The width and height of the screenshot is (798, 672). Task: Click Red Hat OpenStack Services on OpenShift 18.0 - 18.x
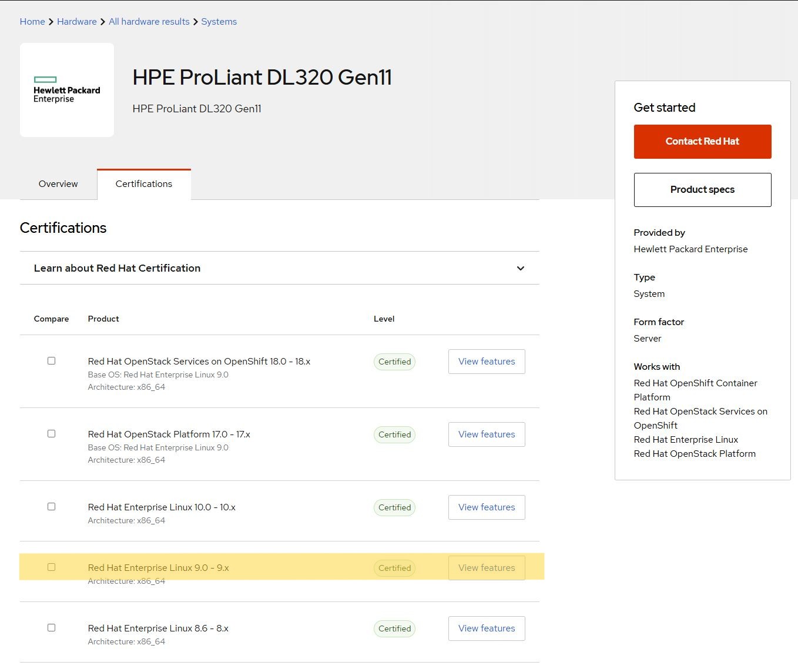[x=199, y=362]
